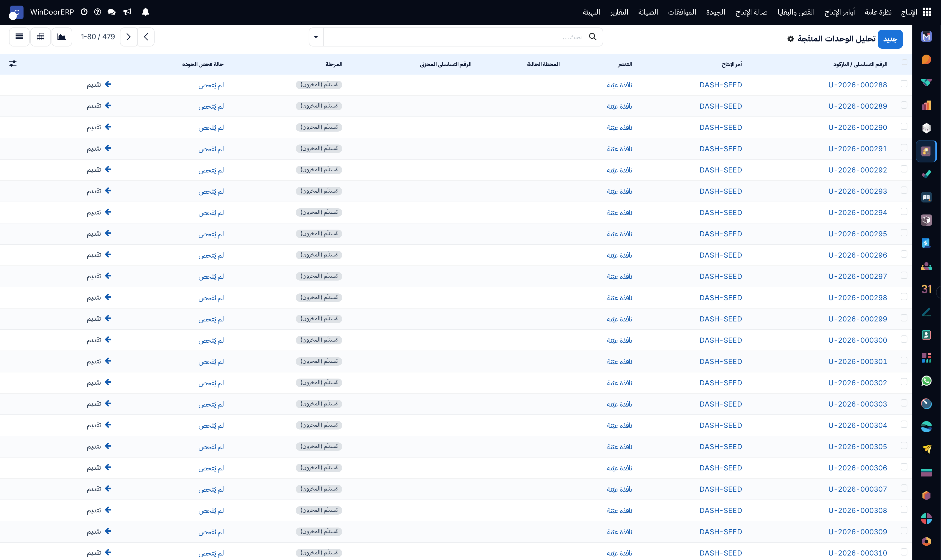Viewport: 941px width, 560px height.
Task: Open optional columns adjust icon
Action: 13,64
